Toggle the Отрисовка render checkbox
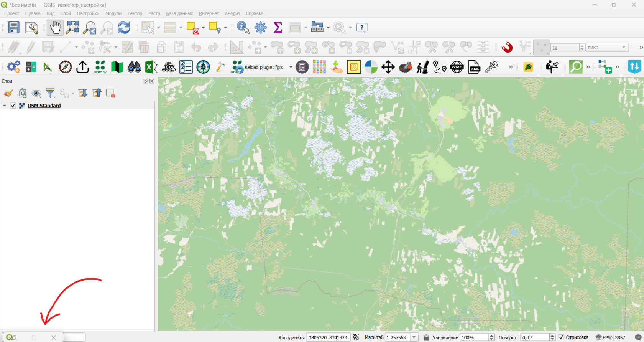The image size is (644, 342). click(561, 337)
